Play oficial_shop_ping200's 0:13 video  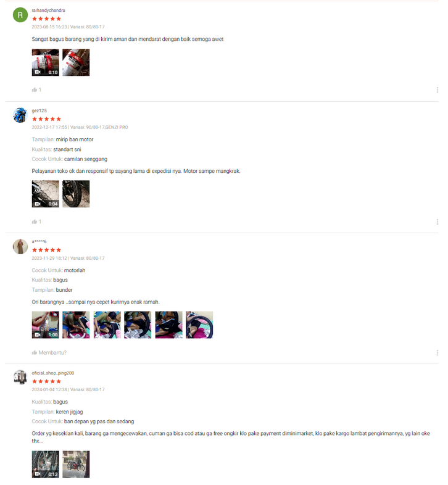[46, 464]
